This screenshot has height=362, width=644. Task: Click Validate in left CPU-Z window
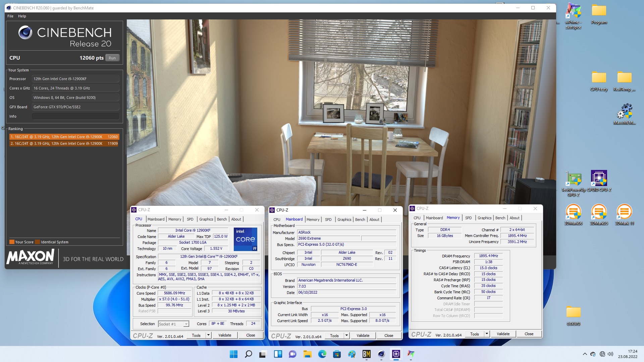click(x=225, y=335)
